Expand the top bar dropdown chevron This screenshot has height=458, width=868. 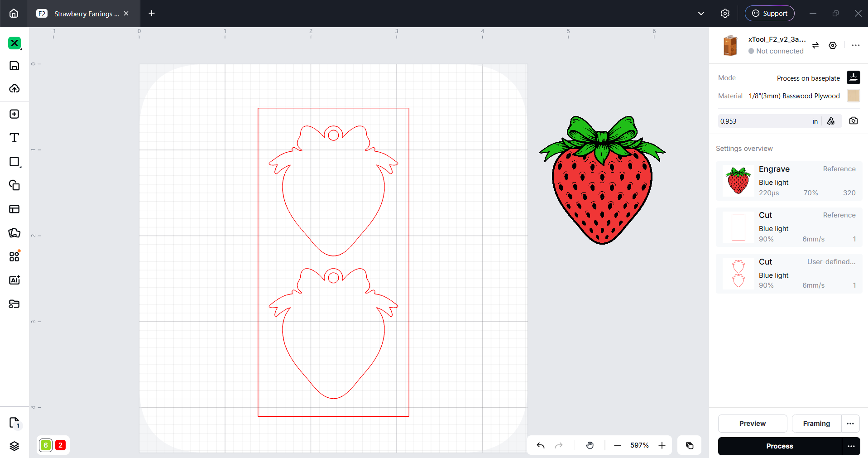[x=701, y=14]
